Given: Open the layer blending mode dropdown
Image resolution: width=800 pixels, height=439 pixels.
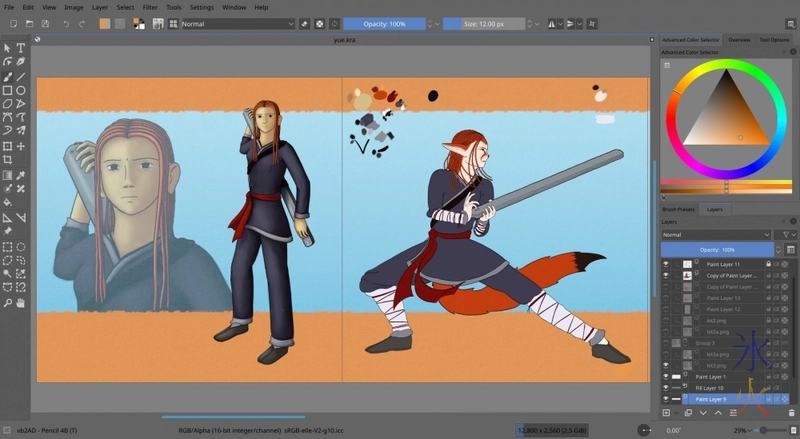Looking at the screenshot, I should click(715, 234).
